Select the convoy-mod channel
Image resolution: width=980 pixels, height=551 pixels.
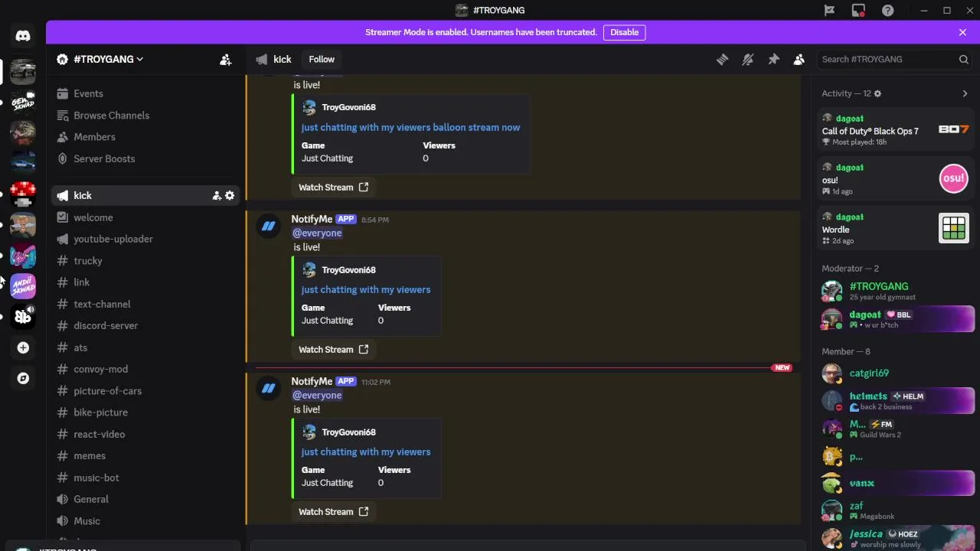tap(145, 369)
